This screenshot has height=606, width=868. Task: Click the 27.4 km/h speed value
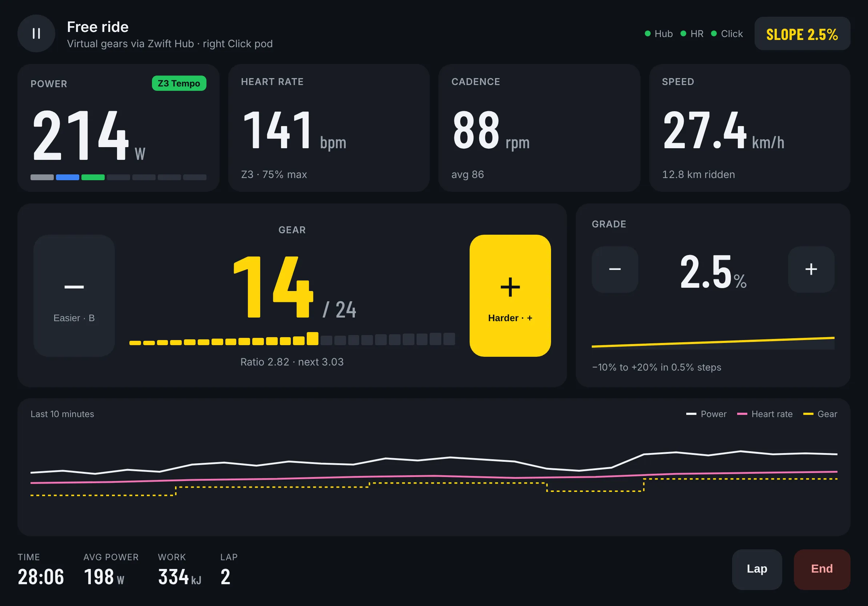[x=724, y=131]
